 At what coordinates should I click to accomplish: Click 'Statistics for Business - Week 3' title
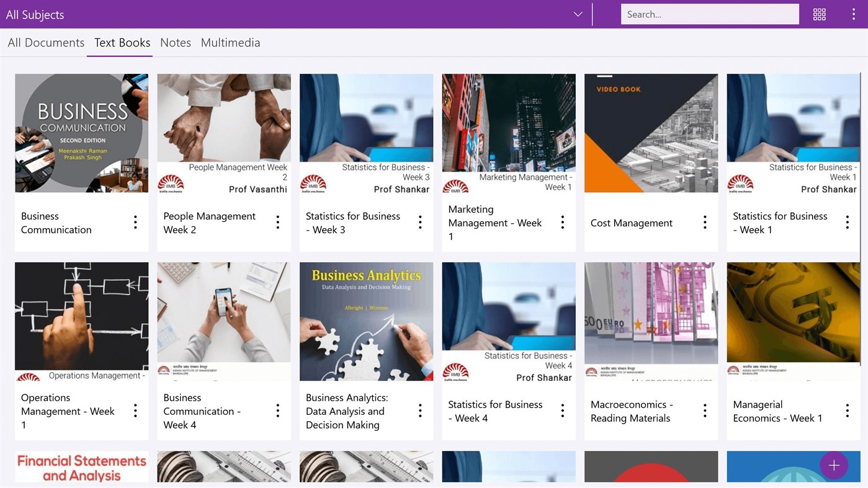click(x=353, y=223)
